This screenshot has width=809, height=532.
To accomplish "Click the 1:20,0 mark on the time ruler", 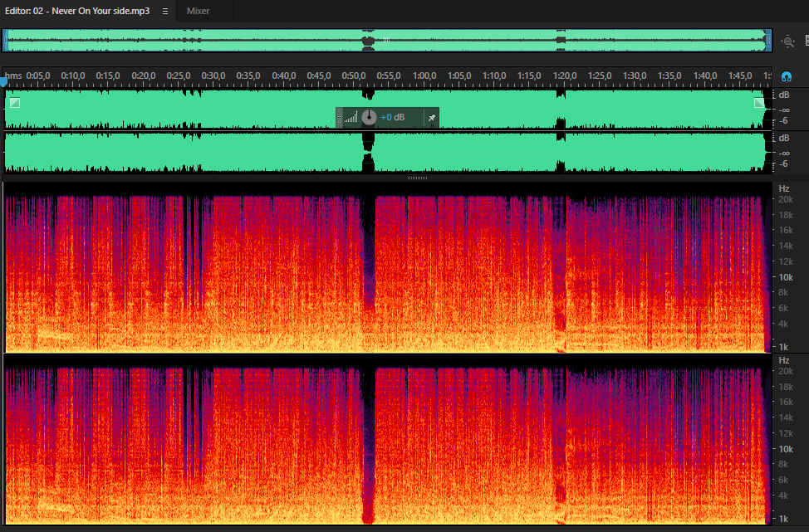I will [565, 76].
